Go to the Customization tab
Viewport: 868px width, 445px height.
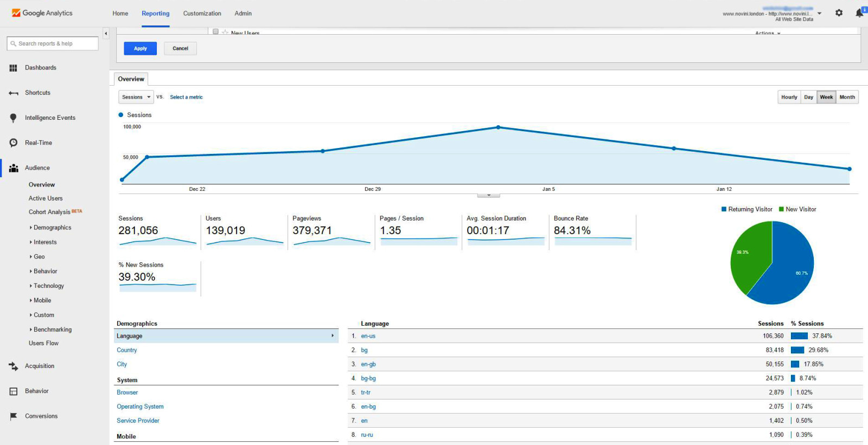point(202,14)
